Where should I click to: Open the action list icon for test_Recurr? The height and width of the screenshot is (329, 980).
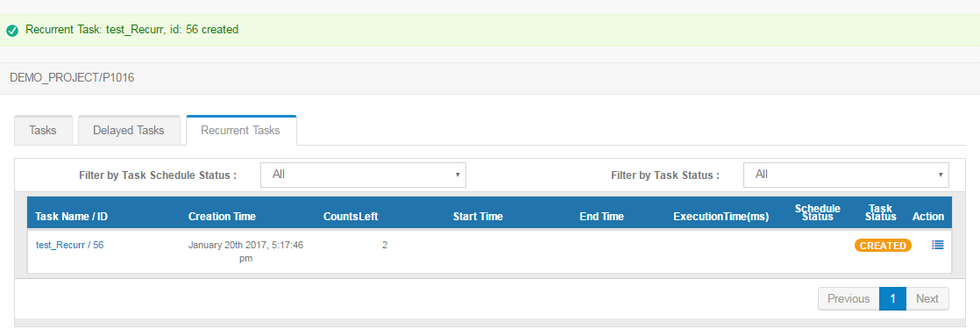pos(938,245)
